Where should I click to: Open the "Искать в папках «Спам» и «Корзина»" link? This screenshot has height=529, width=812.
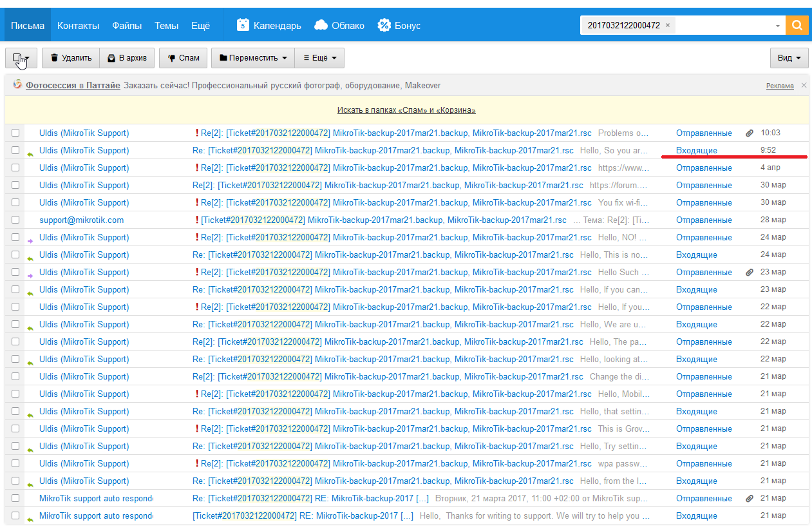tap(406, 110)
